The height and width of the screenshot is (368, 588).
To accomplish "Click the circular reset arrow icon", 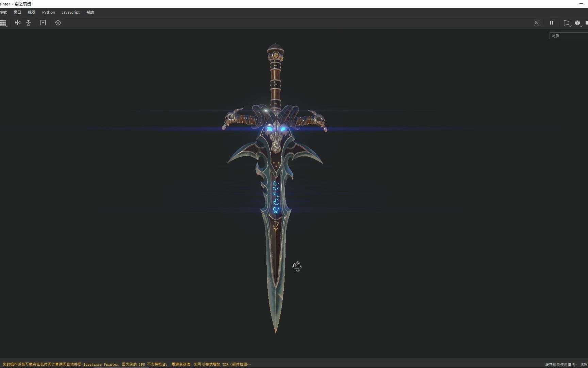I will click(x=58, y=23).
